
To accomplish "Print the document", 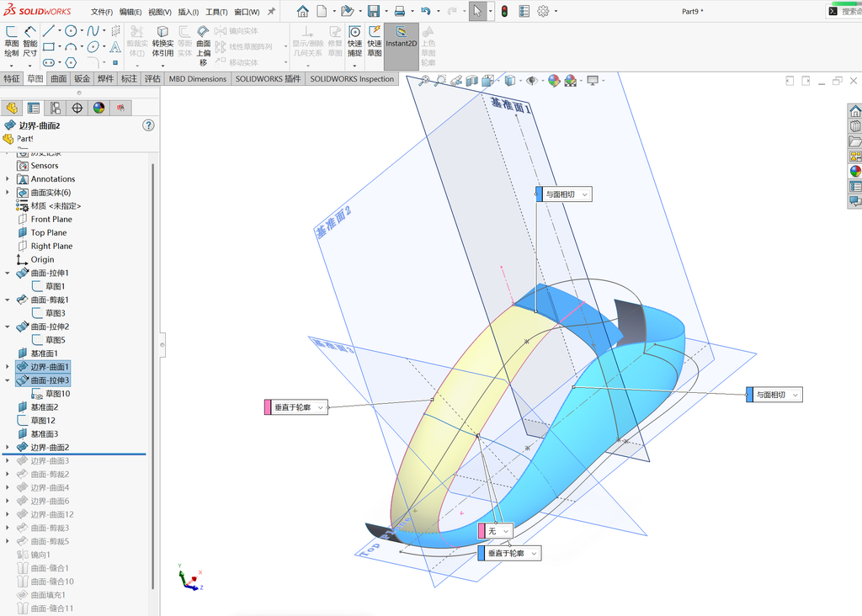I will pyautogui.click(x=400, y=11).
